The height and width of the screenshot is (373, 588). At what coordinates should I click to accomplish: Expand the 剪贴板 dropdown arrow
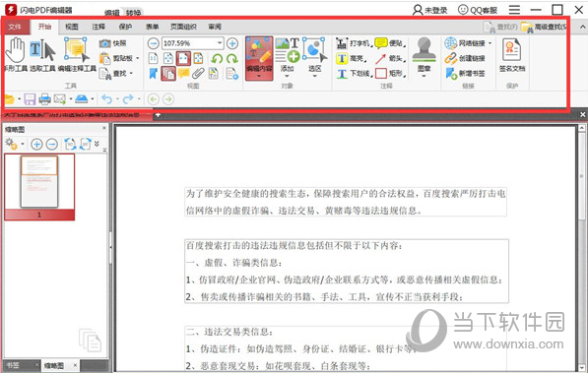pyautogui.click(x=137, y=58)
